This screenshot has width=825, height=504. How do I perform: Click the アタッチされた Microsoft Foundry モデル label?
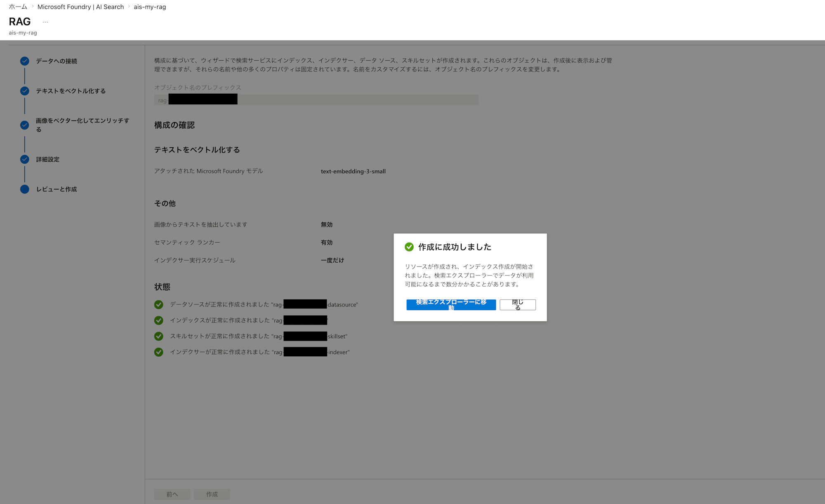[x=209, y=171]
